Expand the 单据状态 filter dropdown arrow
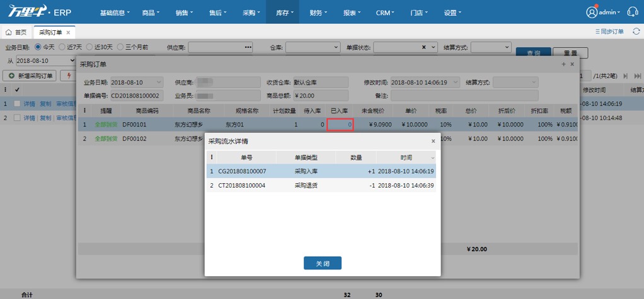 coord(434,48)
